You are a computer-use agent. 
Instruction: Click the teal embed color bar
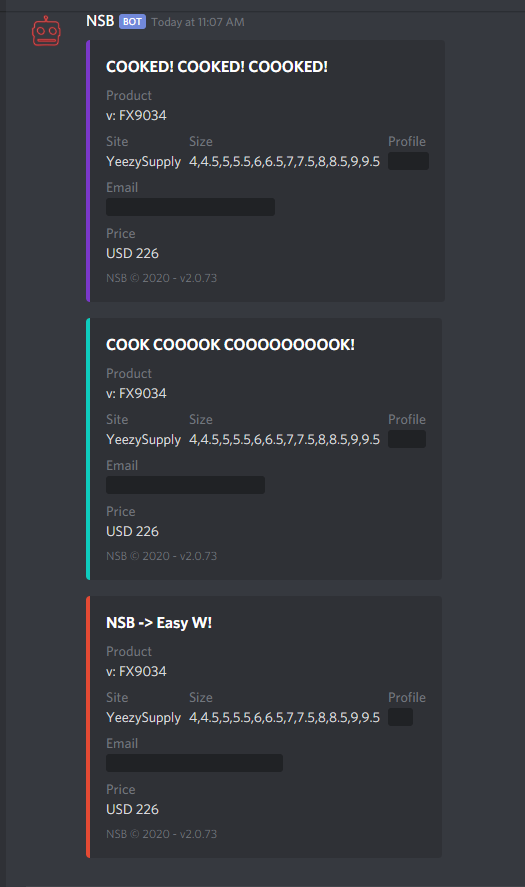(88, 449)
